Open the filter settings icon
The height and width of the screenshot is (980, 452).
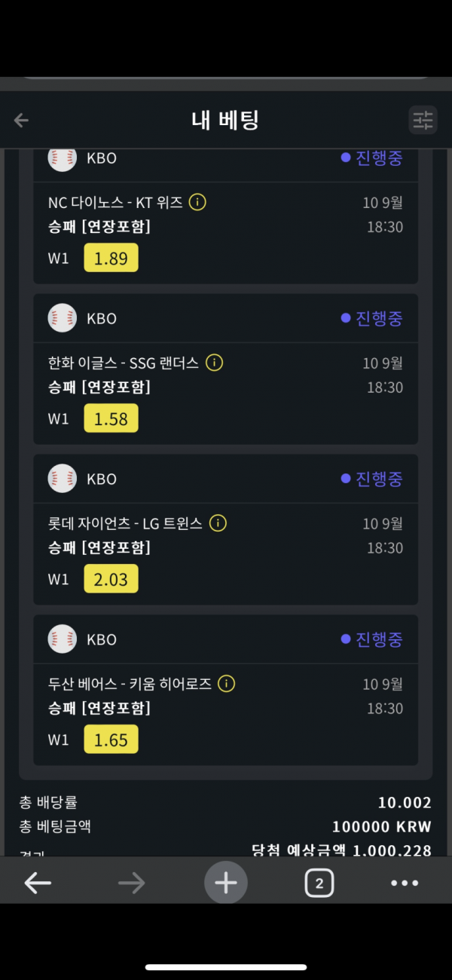click(x=423, y=120)
